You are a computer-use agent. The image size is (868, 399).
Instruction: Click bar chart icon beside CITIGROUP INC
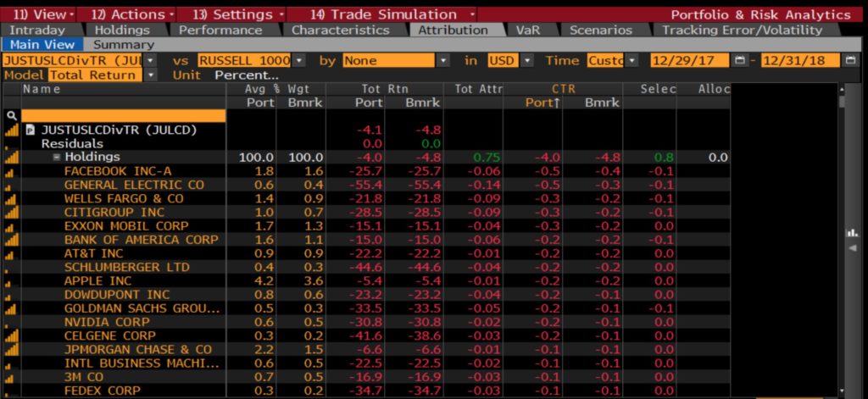pos(10,212)
